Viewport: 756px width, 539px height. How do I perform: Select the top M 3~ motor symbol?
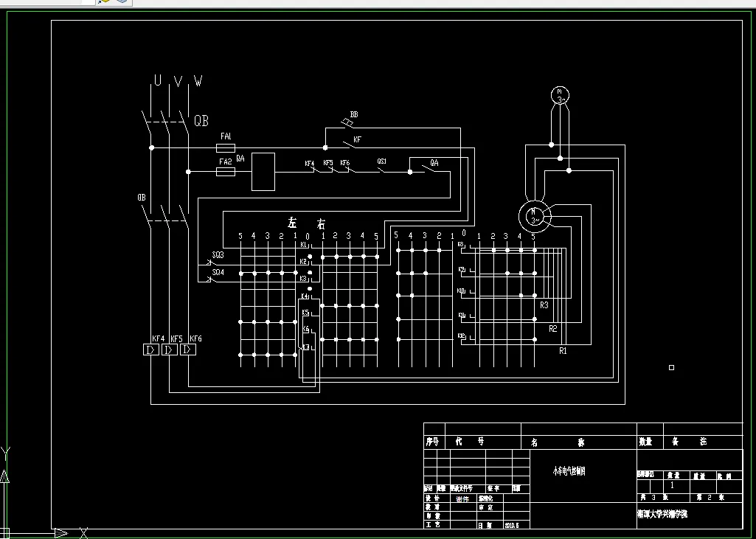[560, 95]
